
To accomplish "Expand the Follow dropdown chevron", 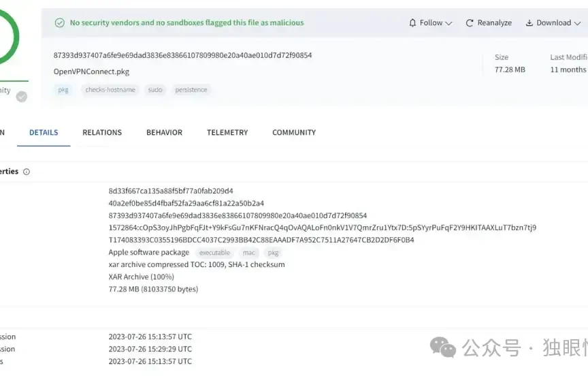I will point(448,23).
